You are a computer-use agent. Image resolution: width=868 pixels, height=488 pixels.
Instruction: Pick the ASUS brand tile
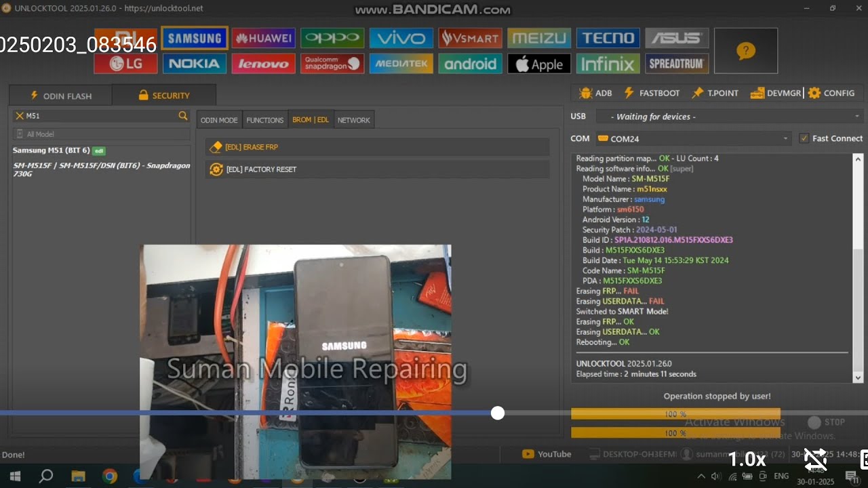(x=677, y=38)
